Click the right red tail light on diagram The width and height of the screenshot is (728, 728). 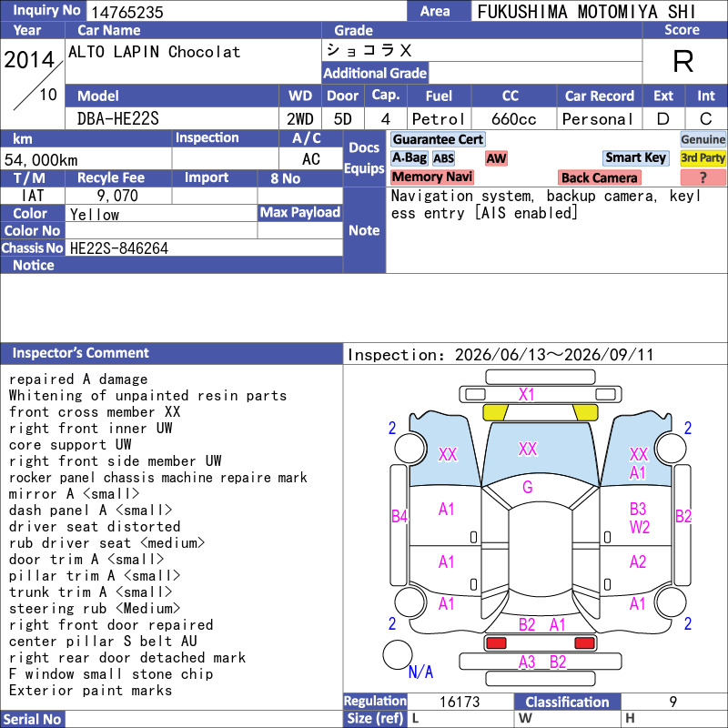(584, 643)
